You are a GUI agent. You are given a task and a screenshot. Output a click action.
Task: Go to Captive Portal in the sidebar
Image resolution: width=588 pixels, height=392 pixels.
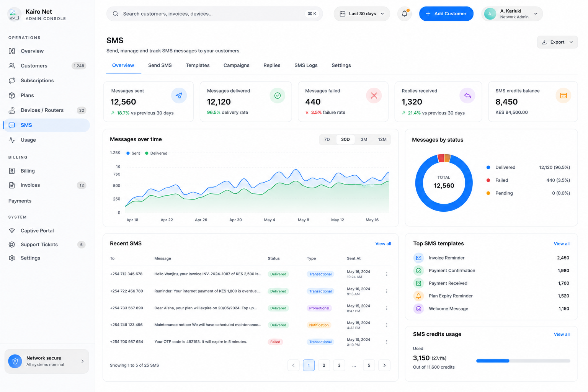[x=47, y=230]
